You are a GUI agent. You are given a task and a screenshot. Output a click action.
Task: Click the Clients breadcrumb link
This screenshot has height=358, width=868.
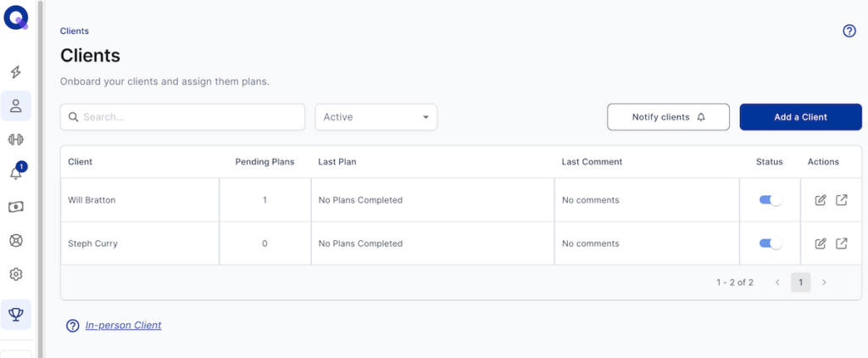tap(74, 31)
